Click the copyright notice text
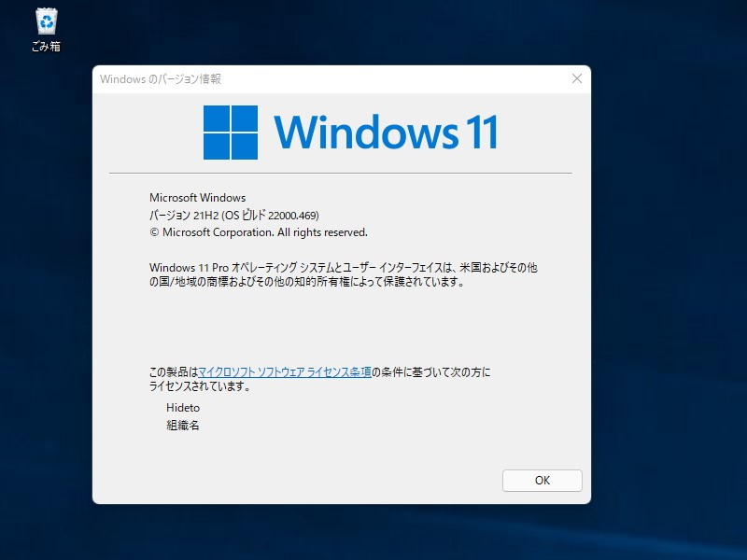The height and width of the screenshot is (560, 747). tap(261, 230)
